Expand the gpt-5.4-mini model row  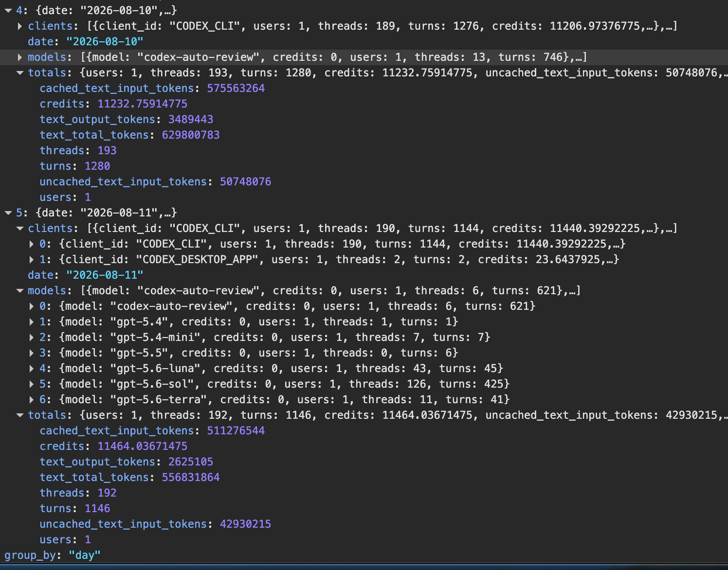(x=32, y=337)
